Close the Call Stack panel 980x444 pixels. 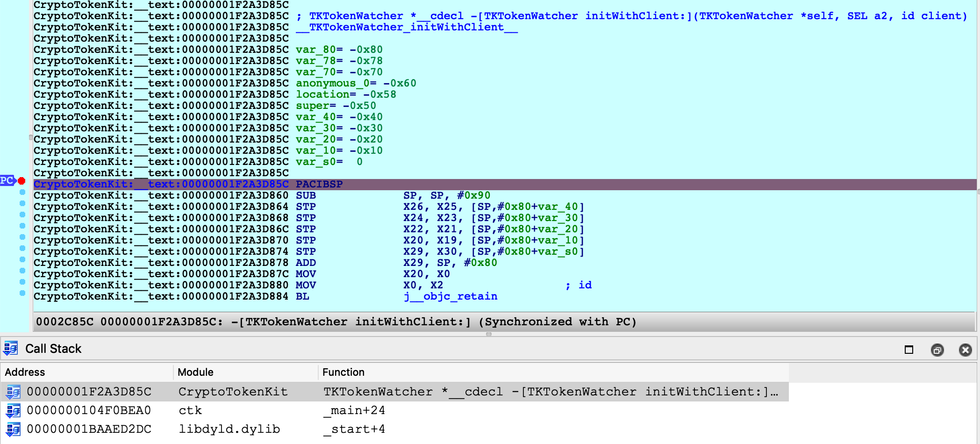pos(965,350)
